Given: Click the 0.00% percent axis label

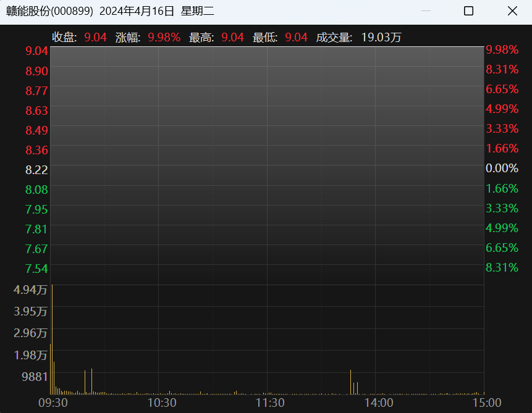Looking at the screenshot, I should pyautogui.click(x=502, y=168).
